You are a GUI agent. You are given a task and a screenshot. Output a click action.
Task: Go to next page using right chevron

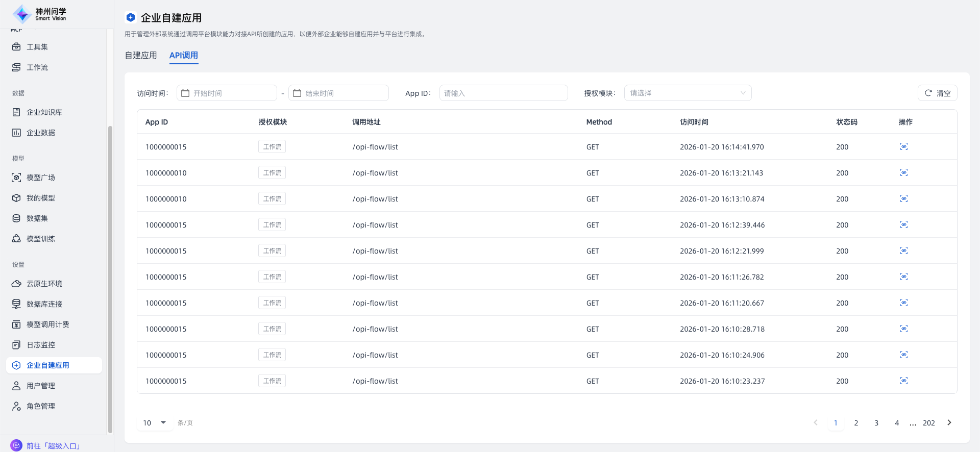tap(949, 423)
